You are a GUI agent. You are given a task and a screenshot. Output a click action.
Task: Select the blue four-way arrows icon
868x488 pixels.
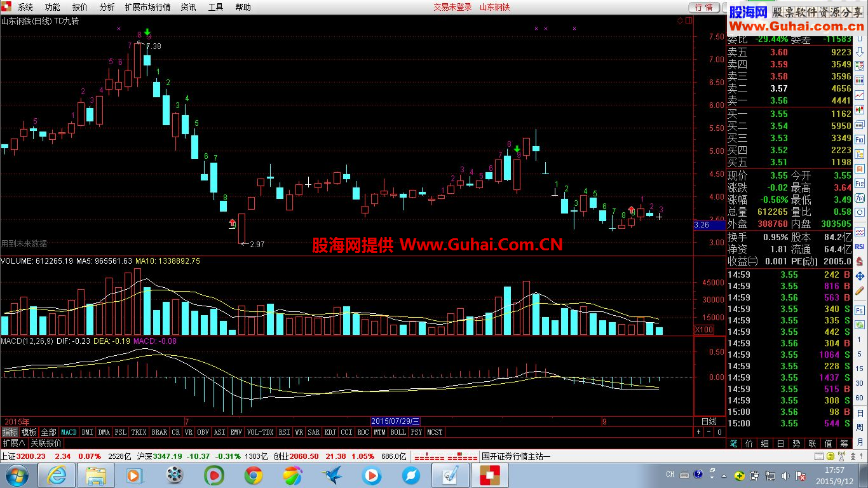pos(859,276)
